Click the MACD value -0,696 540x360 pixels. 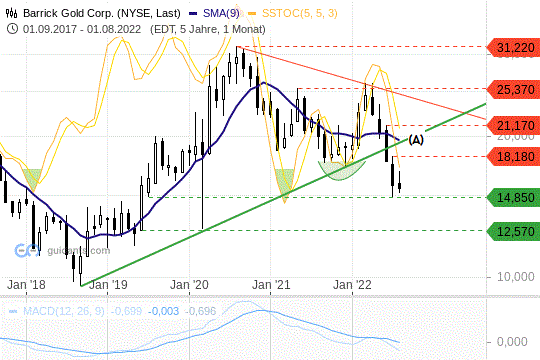[x=200, y=311]
